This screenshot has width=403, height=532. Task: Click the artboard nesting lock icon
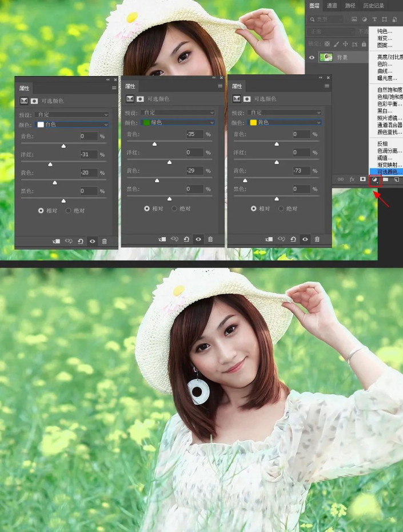pos(355,44)
